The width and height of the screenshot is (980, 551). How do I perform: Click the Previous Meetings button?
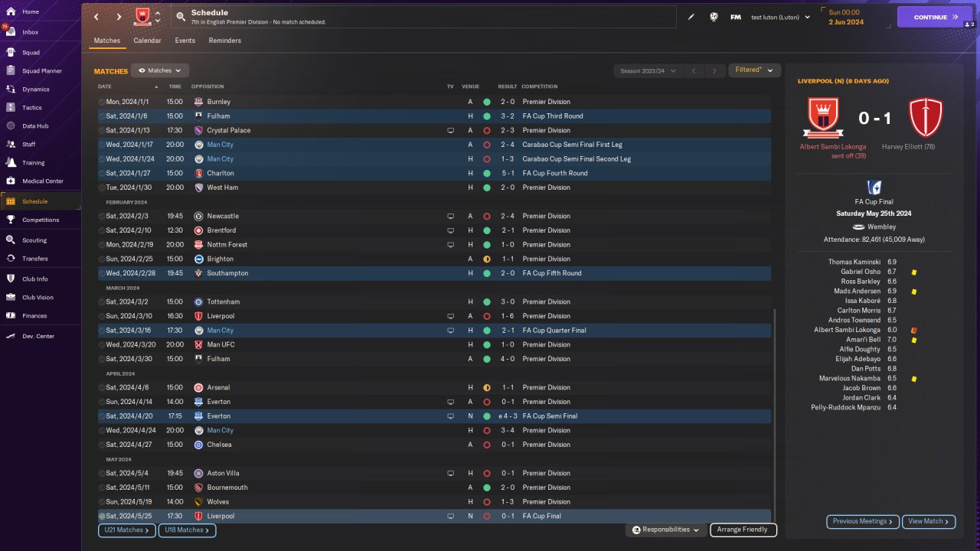tap(862, 521)
